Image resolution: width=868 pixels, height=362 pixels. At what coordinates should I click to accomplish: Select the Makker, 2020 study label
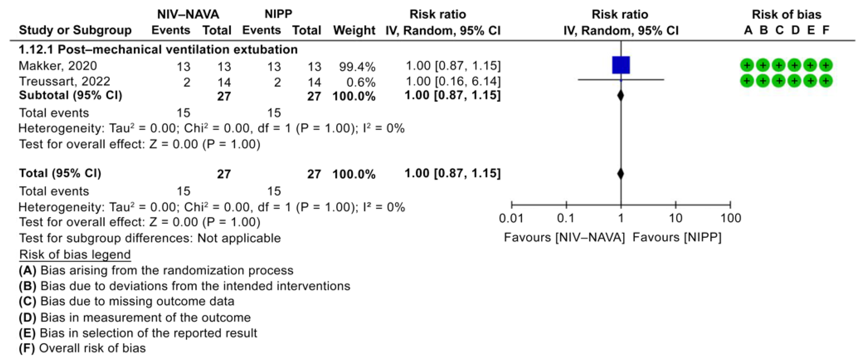58,66
